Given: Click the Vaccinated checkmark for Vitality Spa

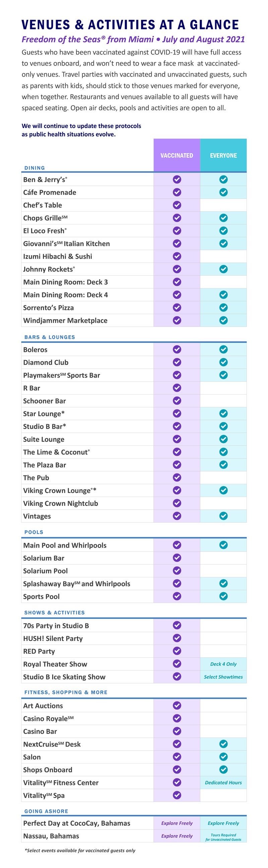Looking at the screenshot, I should pyautogui.click(x=177, y=795).
